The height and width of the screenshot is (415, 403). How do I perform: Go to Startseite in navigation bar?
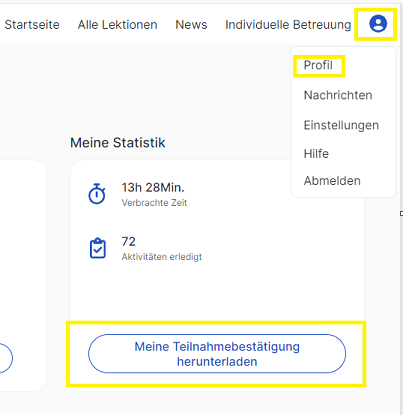[32, 25]
